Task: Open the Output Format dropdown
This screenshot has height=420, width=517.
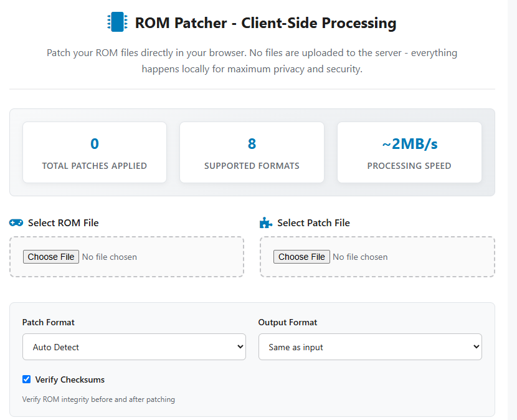Action: pos(370,346)
